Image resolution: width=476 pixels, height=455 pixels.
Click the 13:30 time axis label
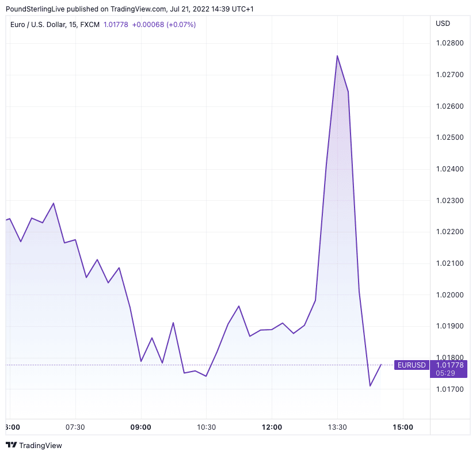coord(337,427)
